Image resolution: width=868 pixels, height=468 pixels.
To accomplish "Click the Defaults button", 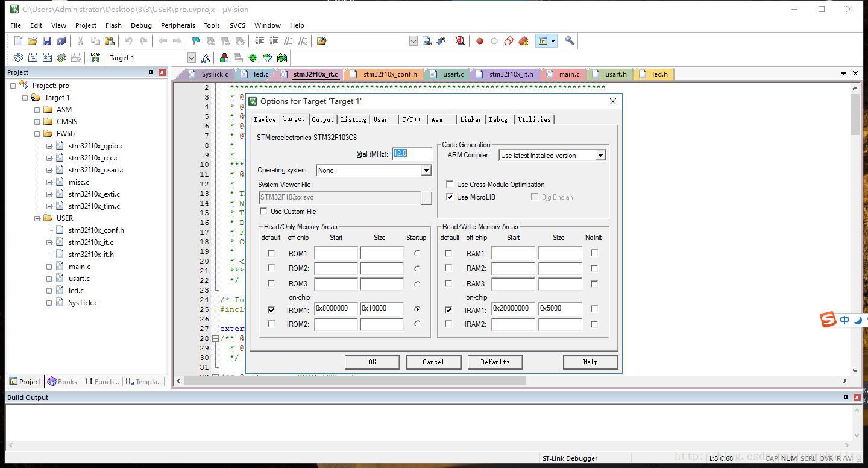I will (495, 362).
